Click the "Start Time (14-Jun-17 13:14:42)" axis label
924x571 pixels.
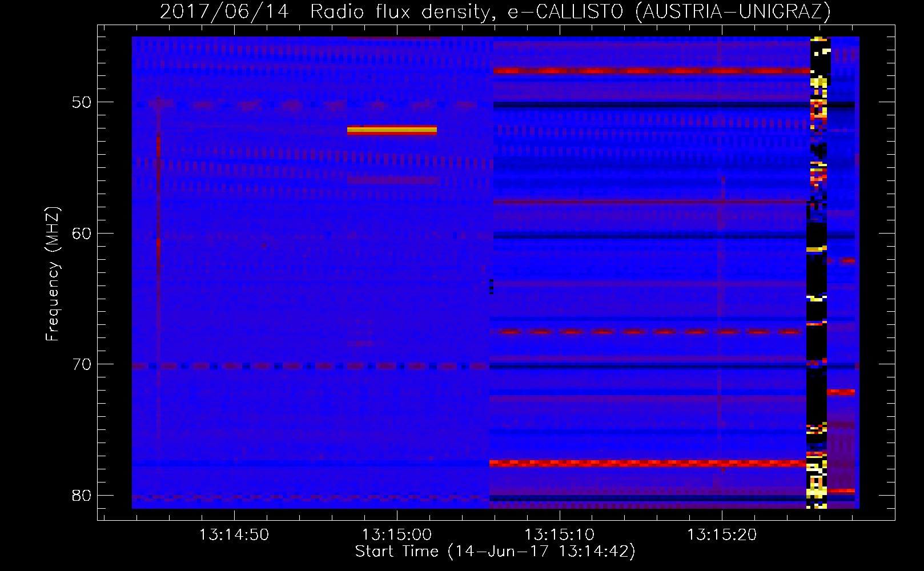point(495,552)
